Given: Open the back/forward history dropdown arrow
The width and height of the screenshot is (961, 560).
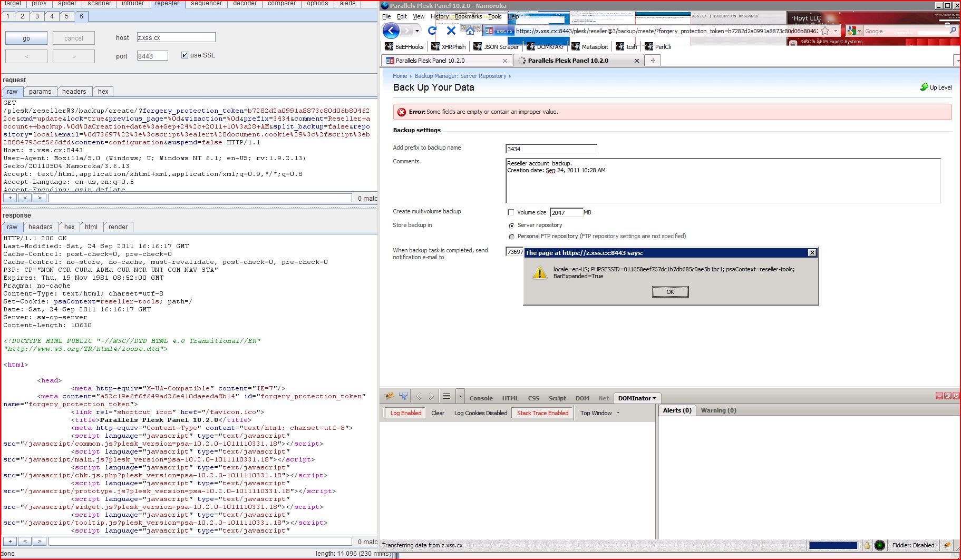Looking at the screenshot, I should click(418, 31).
